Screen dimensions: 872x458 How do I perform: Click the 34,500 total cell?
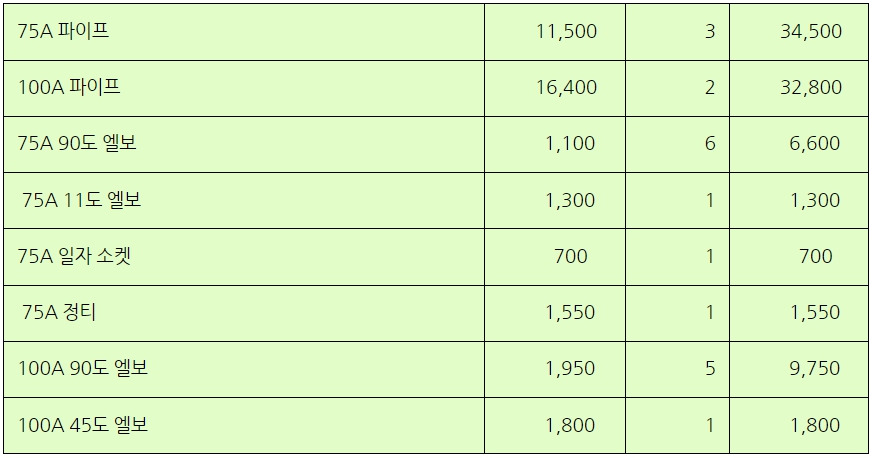coord(799,32)
